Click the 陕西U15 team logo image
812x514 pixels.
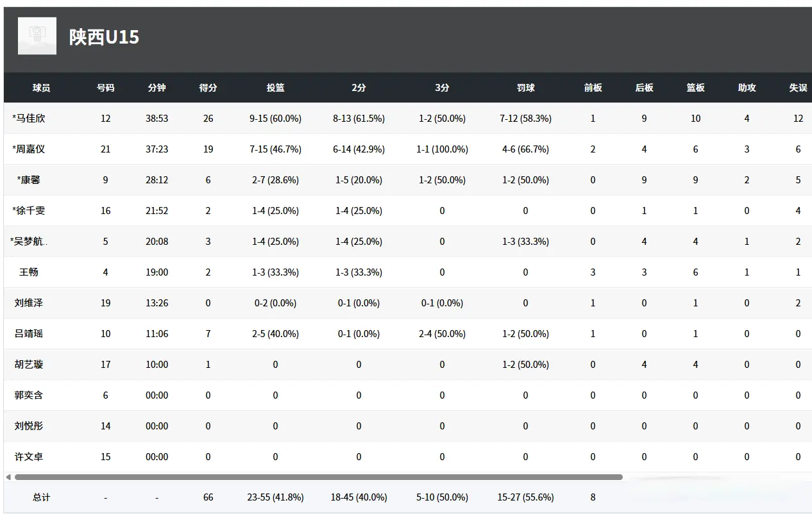pyautogui.click(x=37, y=36)
